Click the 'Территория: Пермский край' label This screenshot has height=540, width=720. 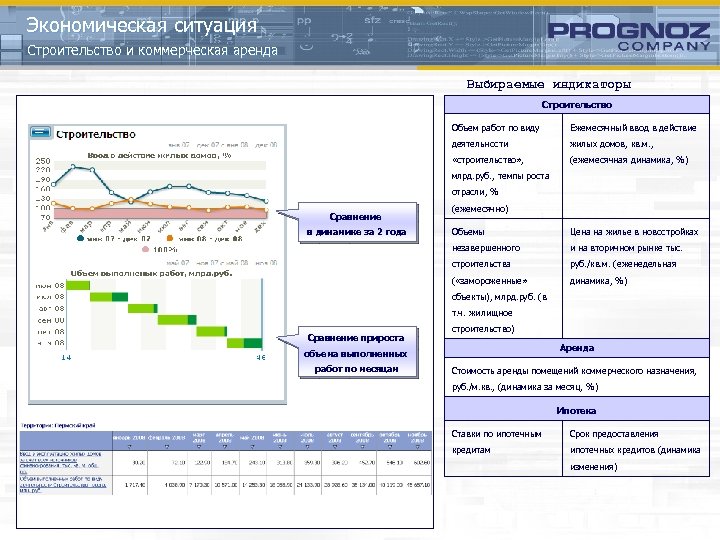click(x=58, y=425)
